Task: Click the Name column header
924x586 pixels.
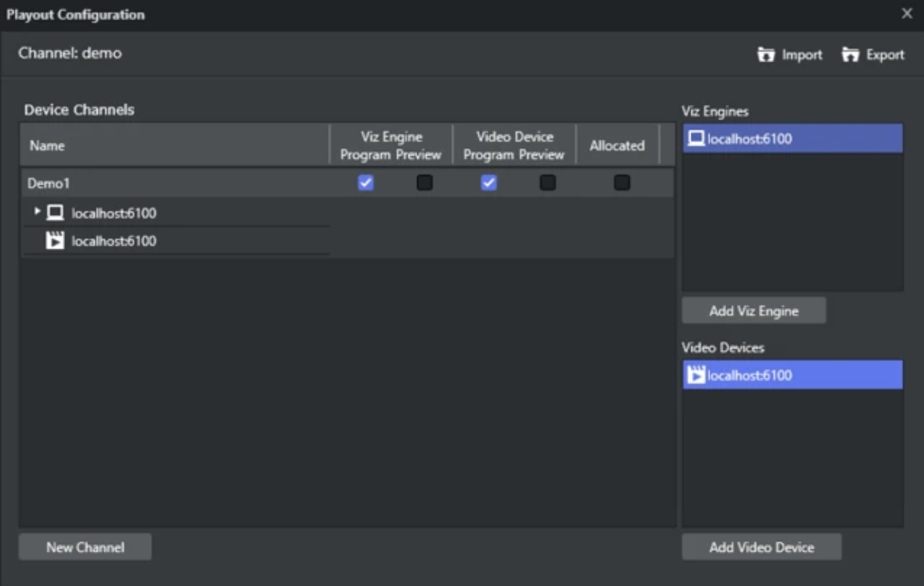Action: [x=175, y=145]
